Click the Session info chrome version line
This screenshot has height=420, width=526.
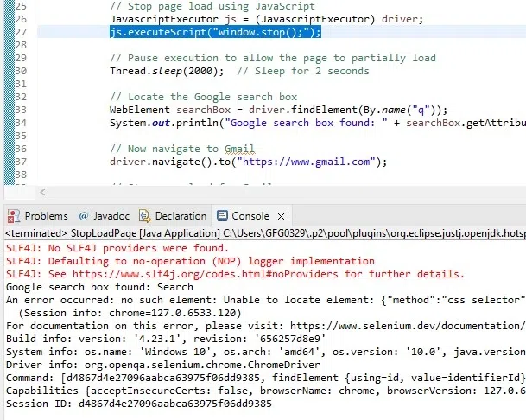(130, 313)
